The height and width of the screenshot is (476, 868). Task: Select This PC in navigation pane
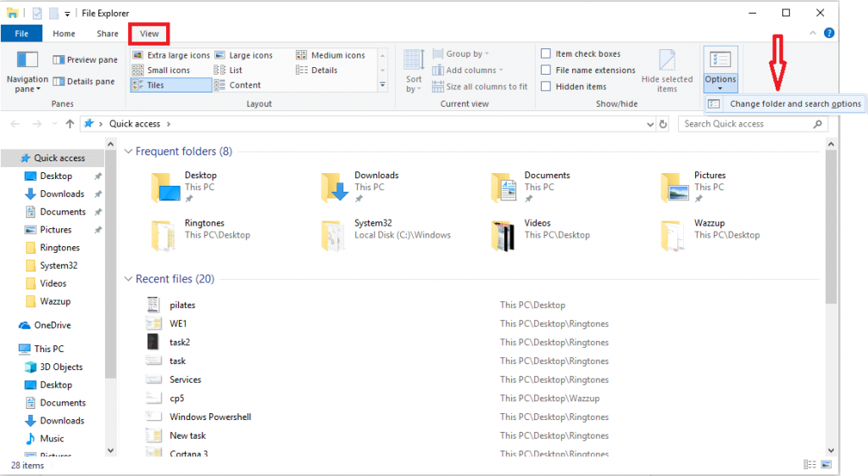42,349
